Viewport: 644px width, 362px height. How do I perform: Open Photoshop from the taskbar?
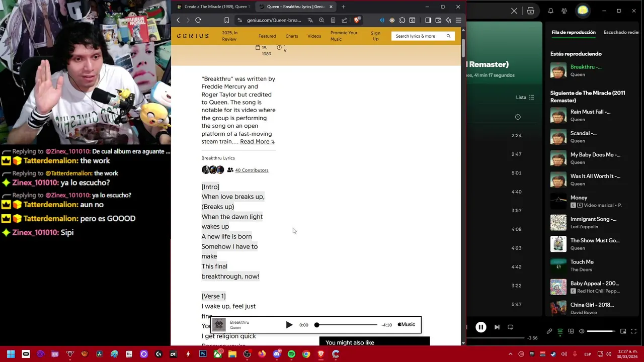(203, 354)
